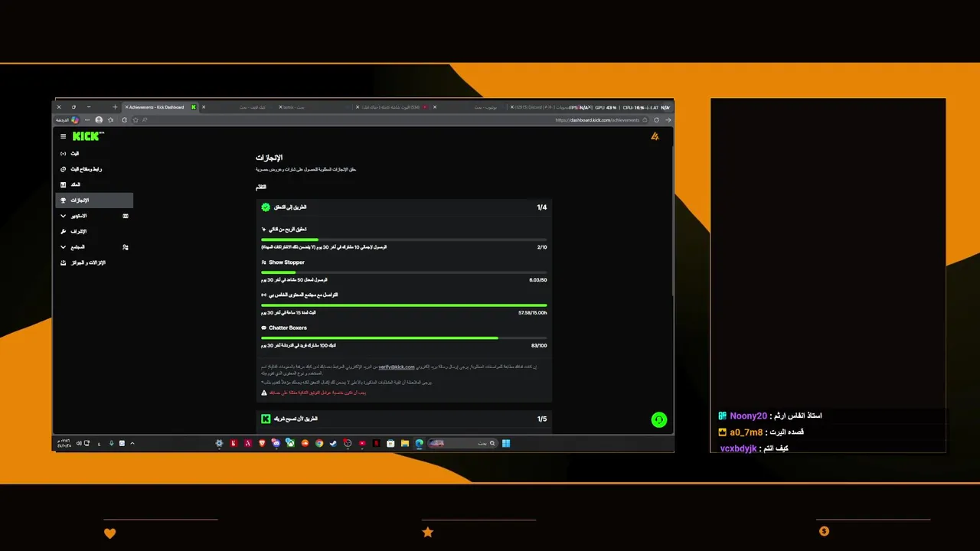Screen dimensions: 980x551
Task: Open the Kick sidebar hamburger menu
Action: point(64,136)
